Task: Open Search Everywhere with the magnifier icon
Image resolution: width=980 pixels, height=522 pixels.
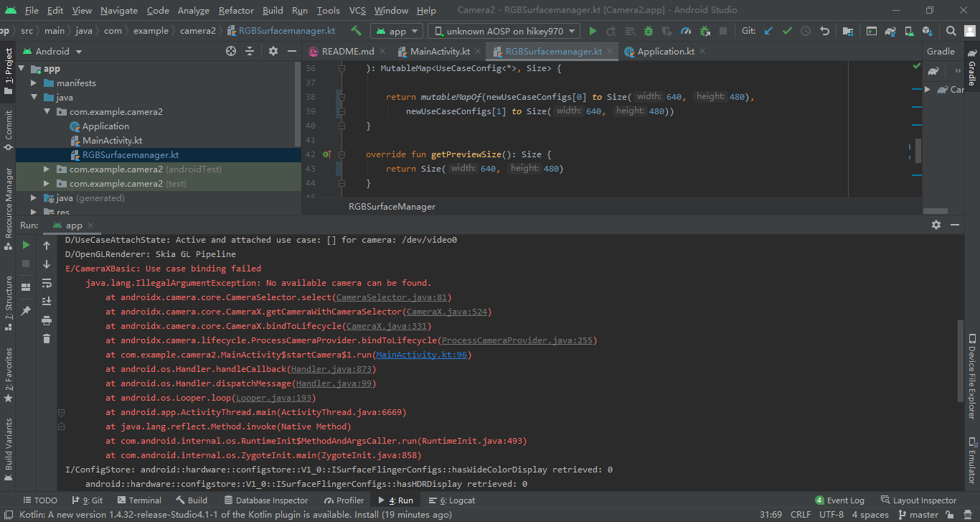Action: (x=951, y=31)
